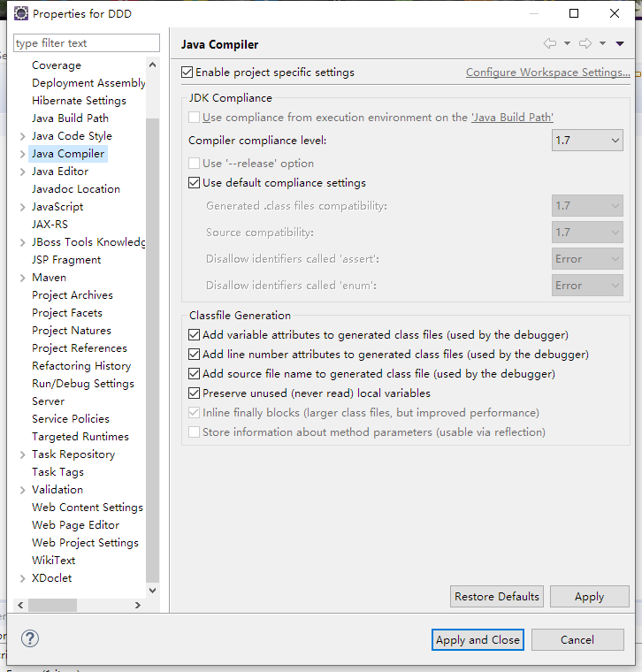
Task: Select Web Project Settings page
Action: point(85,543)
